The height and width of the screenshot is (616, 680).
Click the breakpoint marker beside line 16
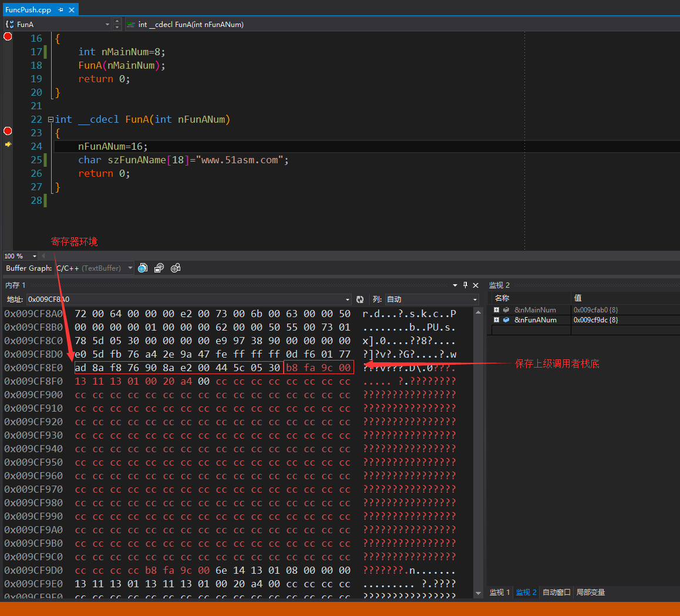coord(8,36)
